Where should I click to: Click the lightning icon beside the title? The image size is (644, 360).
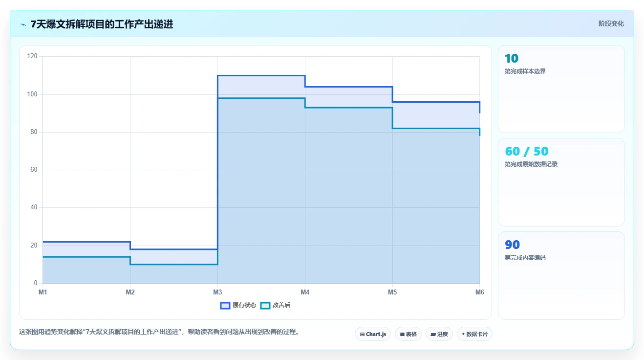click(x=23, y=24)
